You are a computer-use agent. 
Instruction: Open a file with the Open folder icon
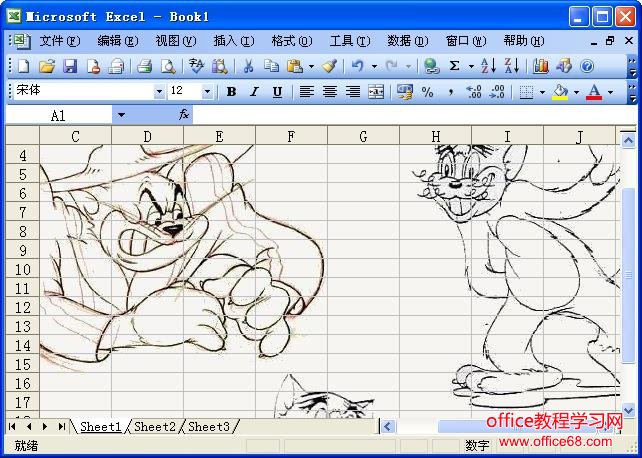47,66
